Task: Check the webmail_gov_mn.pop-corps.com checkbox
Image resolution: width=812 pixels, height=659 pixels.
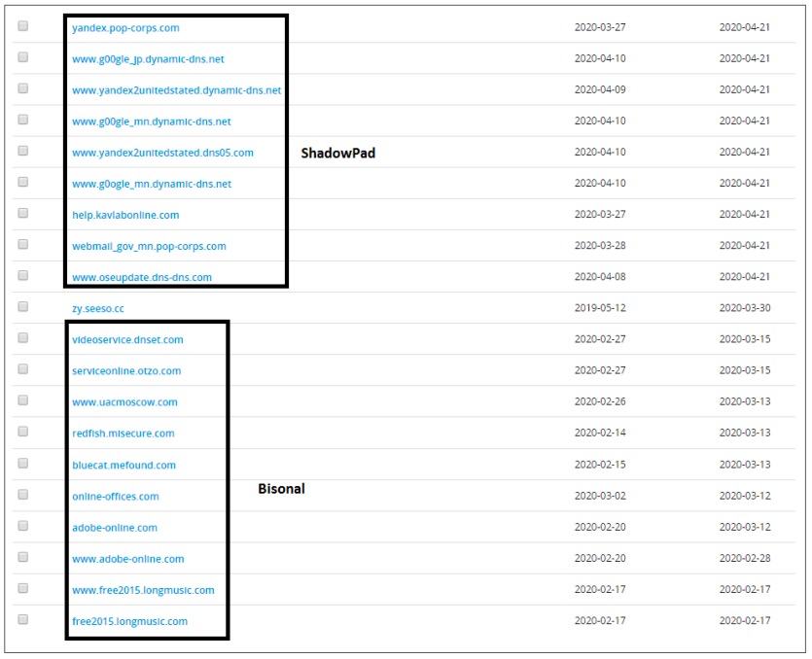Action: tap(22, 244)
